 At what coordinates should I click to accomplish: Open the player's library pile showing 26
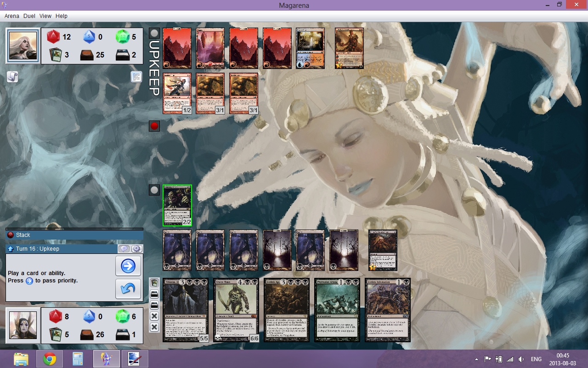89,334
